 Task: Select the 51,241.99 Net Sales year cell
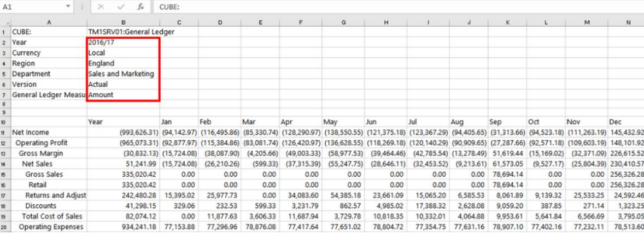123,164
